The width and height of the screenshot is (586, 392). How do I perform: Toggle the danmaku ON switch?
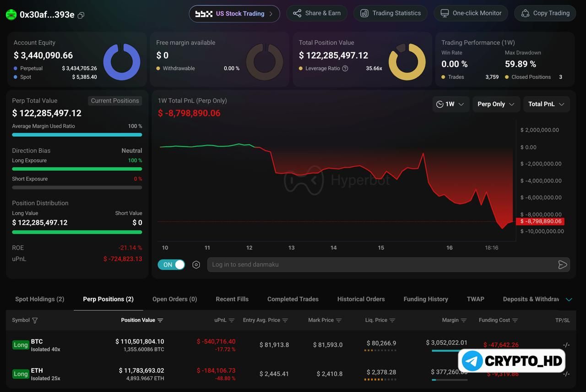(x=171, y=265)
